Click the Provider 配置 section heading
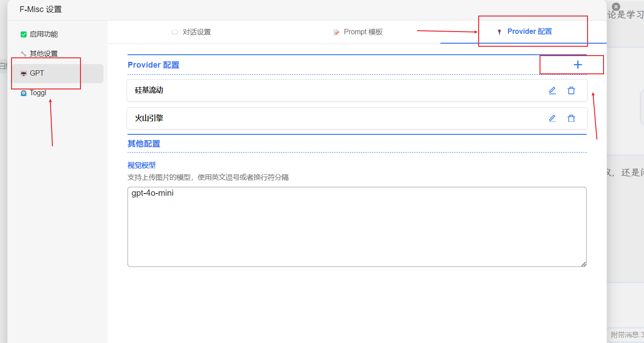The image size is (644, 343). [x=153, y=65]
